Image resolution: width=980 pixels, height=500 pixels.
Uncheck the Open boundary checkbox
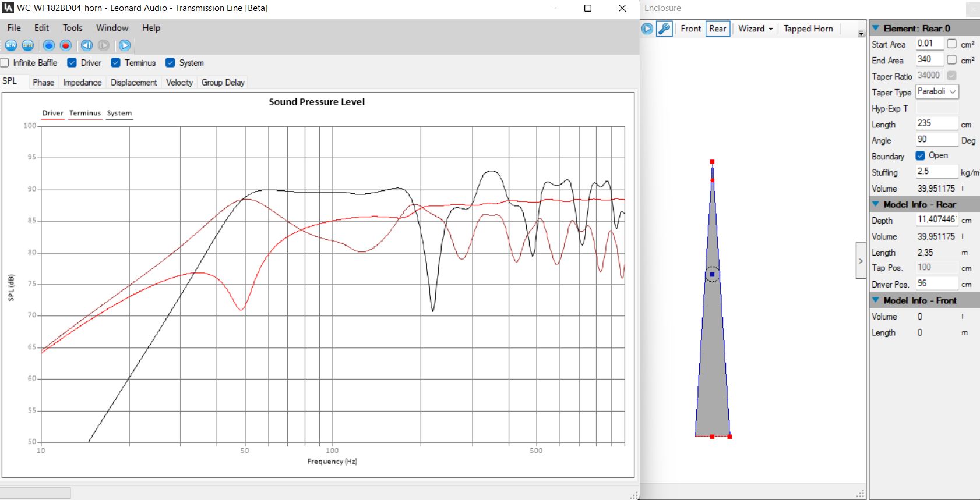coord(921,155)
